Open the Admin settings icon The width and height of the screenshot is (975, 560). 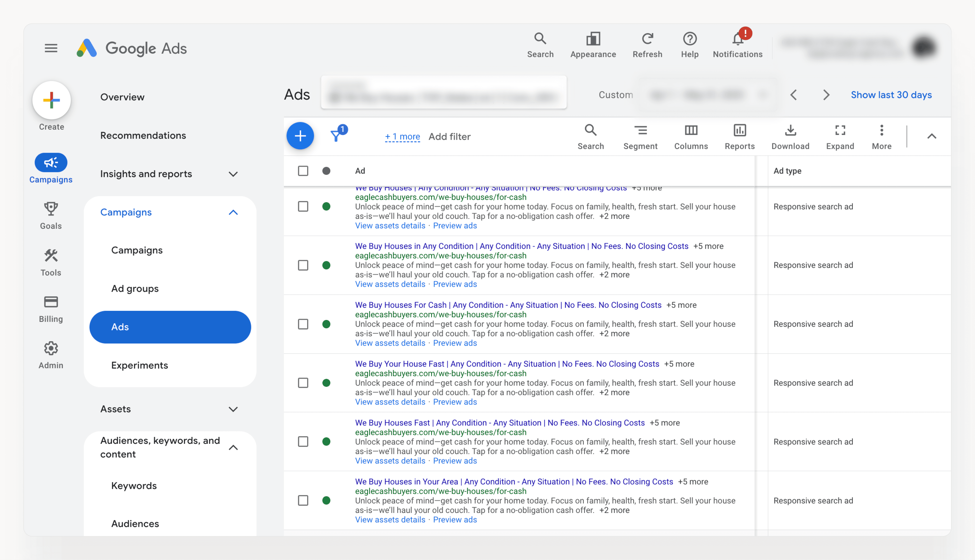(x=50, y=348)
